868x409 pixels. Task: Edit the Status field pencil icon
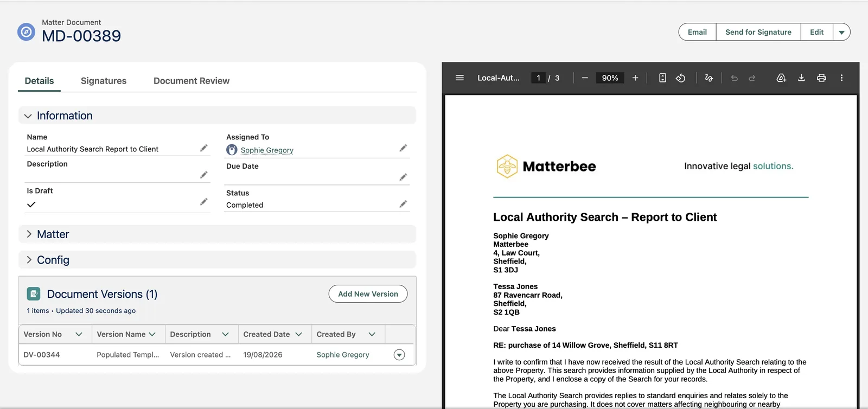point(403,204)
